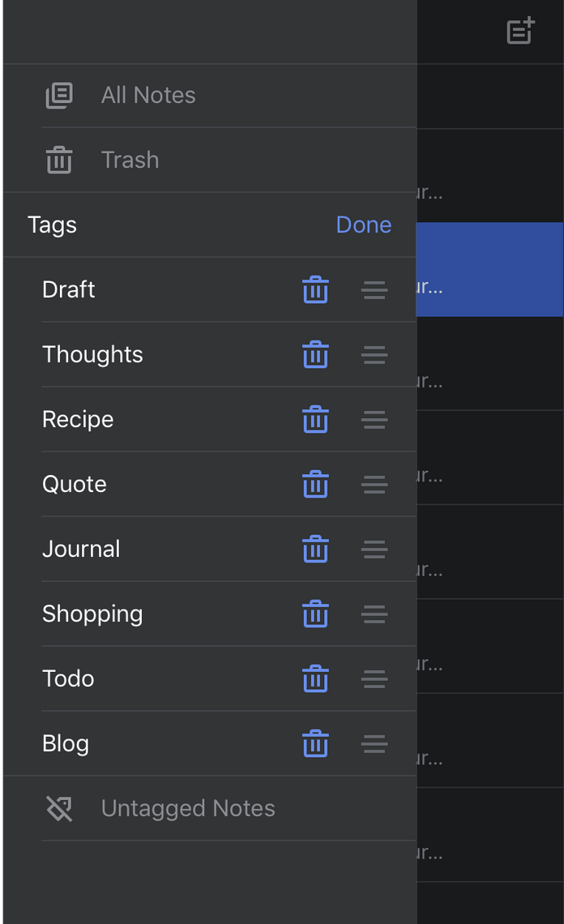Click the All Notes notebook icon
The height and width of the screenshot is (924, 564).
58,95
